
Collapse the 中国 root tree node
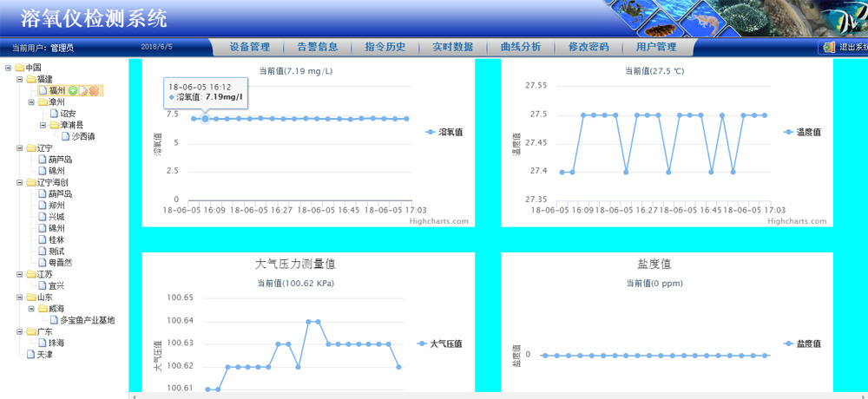pyautogui.click(x=8, y=68)
